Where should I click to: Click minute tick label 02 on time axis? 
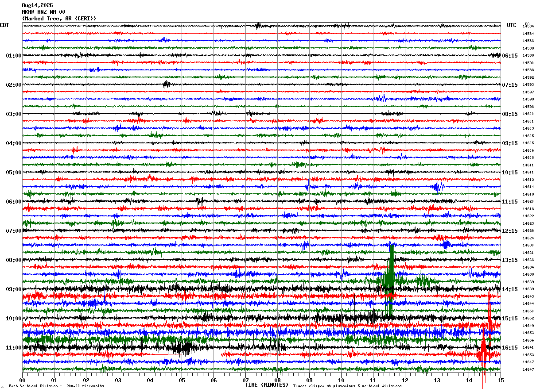pos(86,380)
